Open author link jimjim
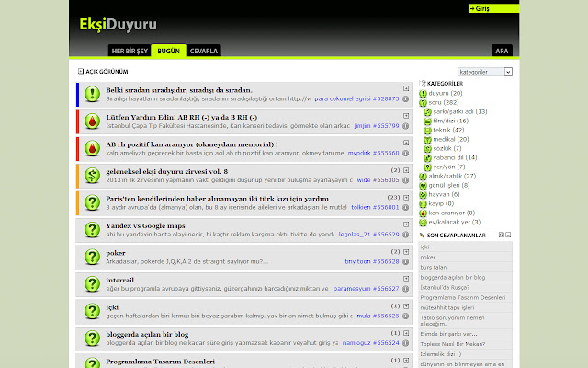The width and height of the screenshot is (588, 368). pyautogui.click(x=362, y=126)
